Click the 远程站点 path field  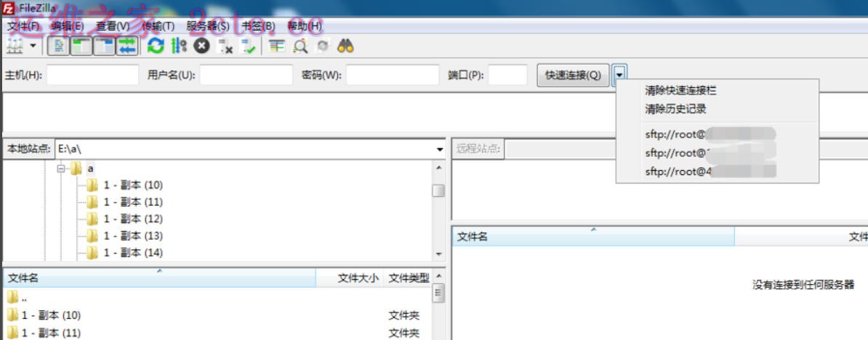pyautogui.click(x=686, y=149)
